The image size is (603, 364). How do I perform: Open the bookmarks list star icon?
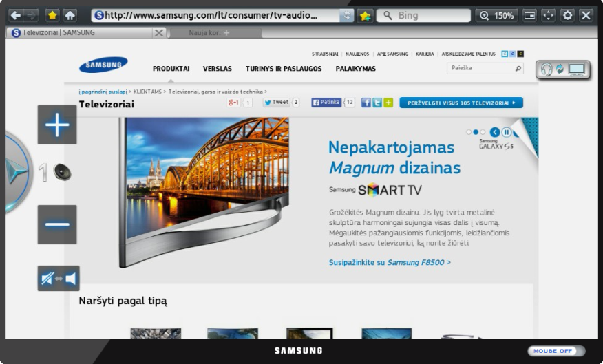52,15
